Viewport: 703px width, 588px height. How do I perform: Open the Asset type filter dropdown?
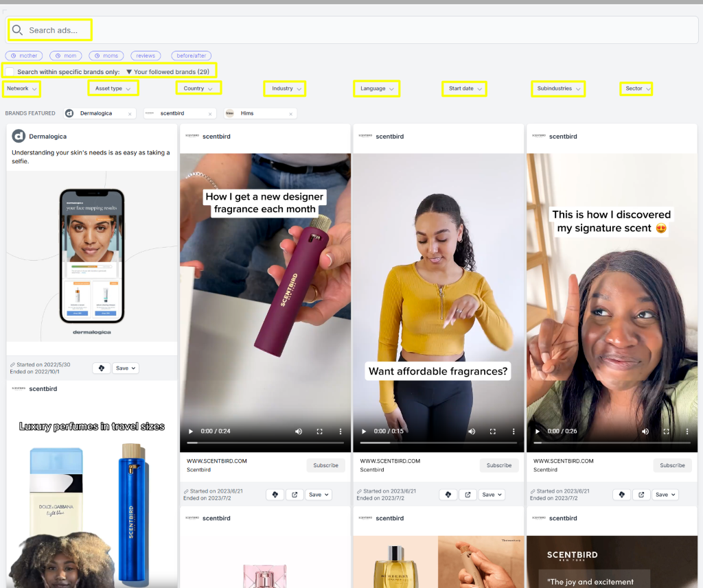tap(113, 89)
